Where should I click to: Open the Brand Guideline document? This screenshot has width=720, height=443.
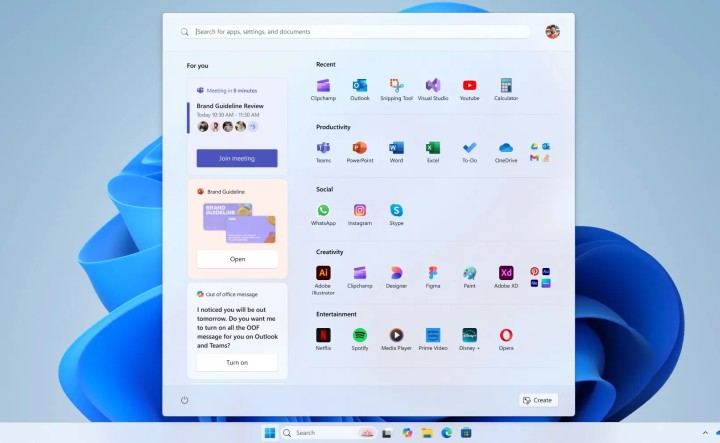(237, 259)
